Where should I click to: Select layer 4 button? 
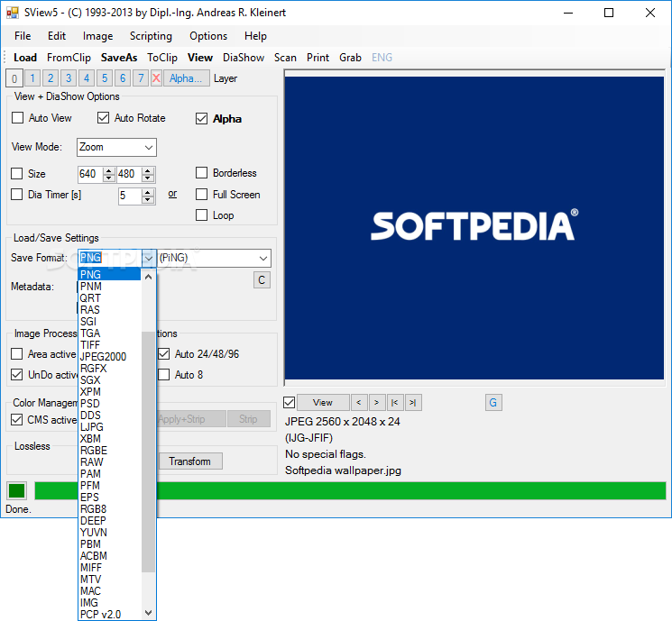(x=87, y=78)
